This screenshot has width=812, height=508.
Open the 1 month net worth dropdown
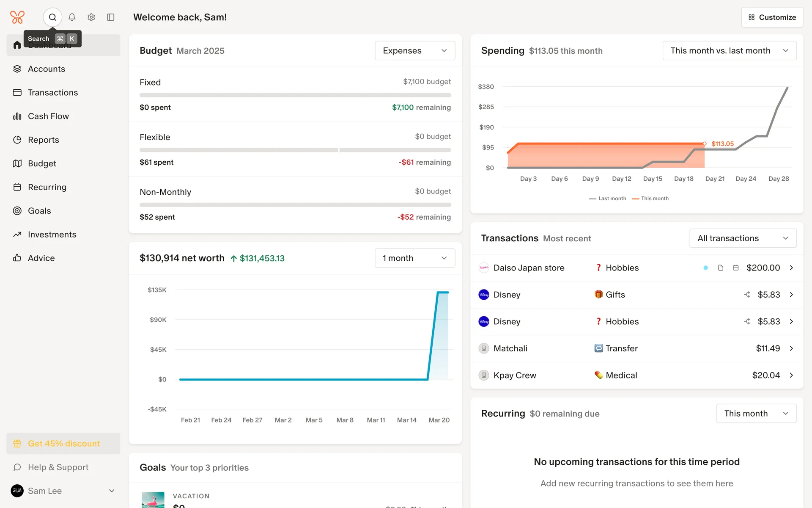coord(414,258)
